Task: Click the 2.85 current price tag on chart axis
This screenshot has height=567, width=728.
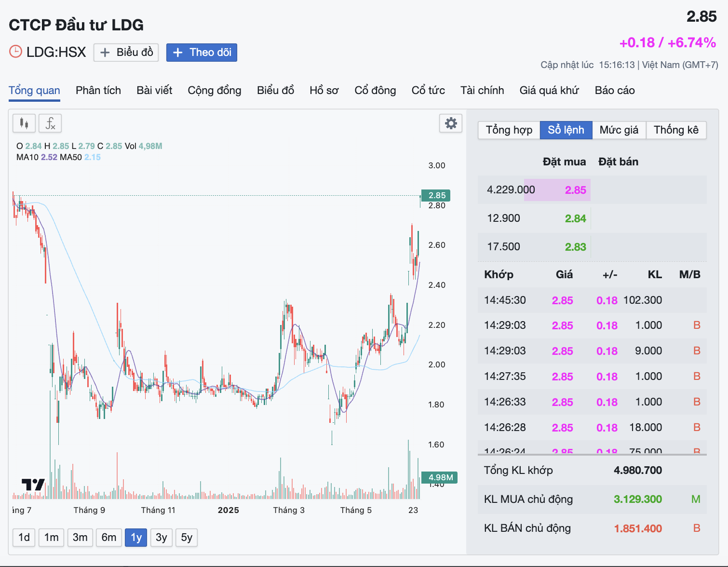Action: pyautogui.click(x=436, y=195)
